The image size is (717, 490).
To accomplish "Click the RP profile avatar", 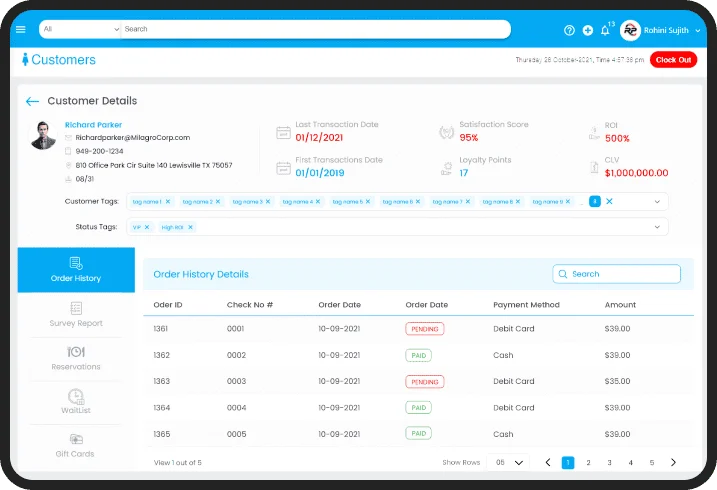I will coord(630,31).
